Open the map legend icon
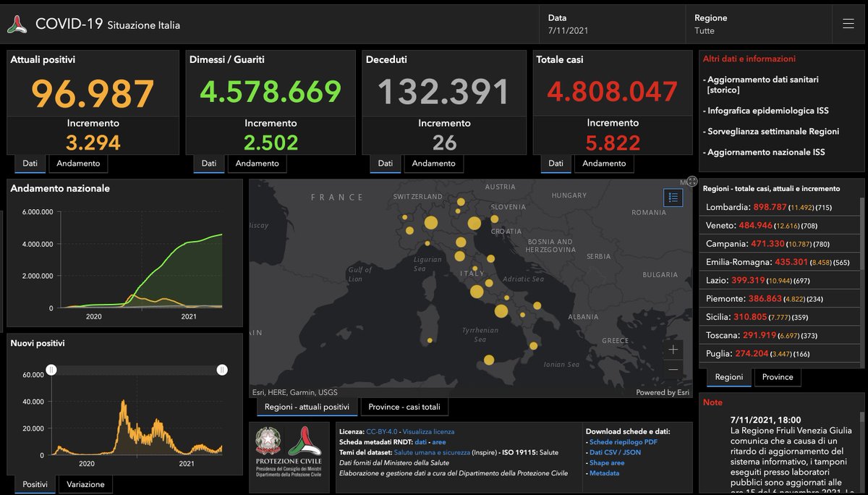This screenshot has height=495, width=868. 673,197
